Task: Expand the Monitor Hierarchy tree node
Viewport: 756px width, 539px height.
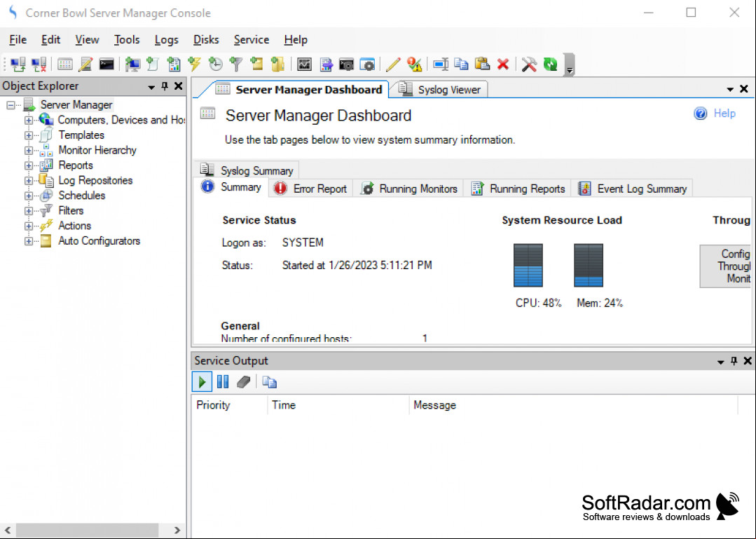Action: 29,151
